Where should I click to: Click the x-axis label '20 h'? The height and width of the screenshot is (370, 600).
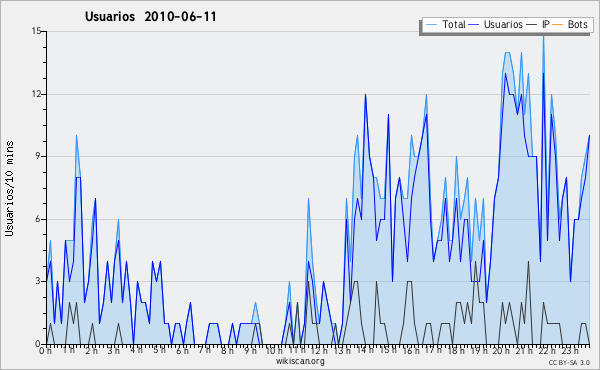pos(501,350)
